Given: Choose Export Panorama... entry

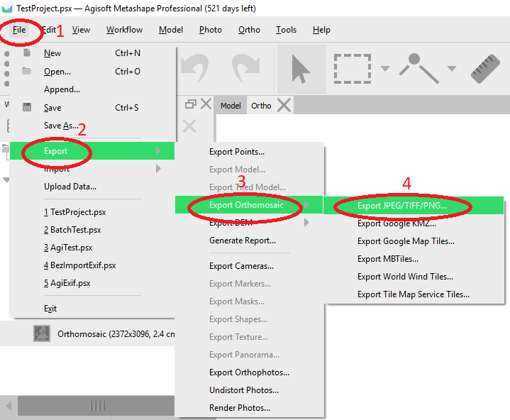Looking at the screenshot, I should [x=250, y=355].
